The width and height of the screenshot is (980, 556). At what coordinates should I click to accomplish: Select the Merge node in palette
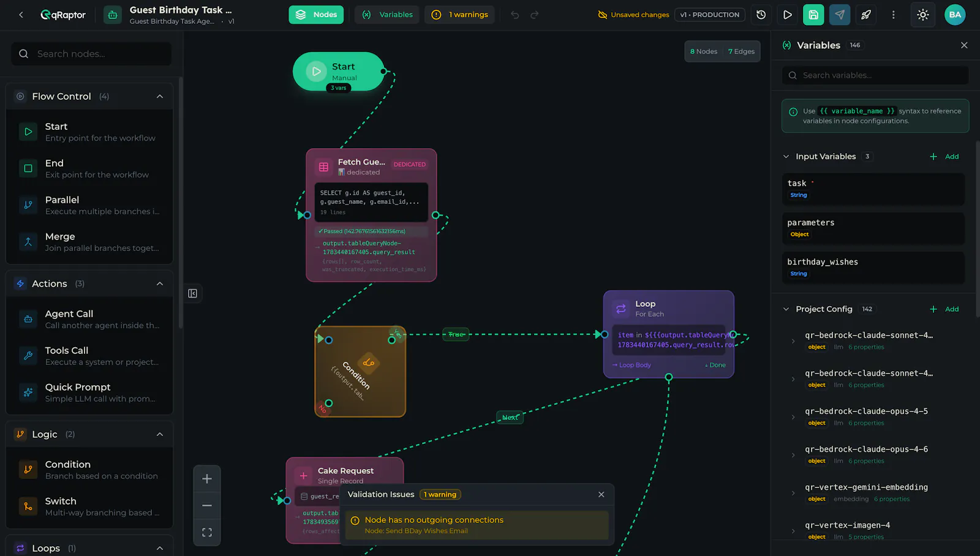point(90,242)
